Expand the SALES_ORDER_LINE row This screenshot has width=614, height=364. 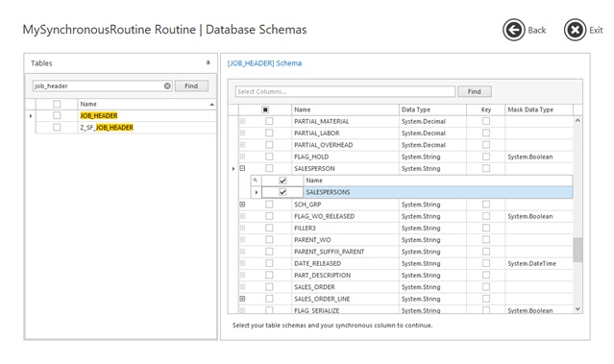tap(242, 299)
